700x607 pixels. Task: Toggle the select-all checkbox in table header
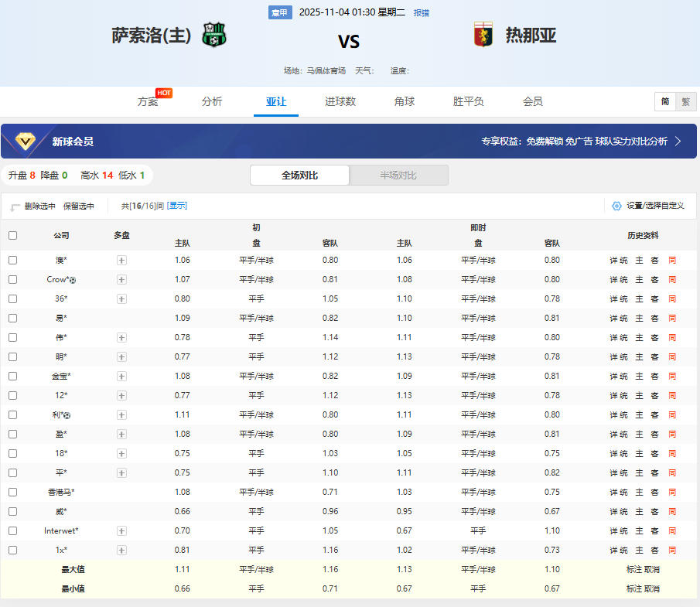click(12, 236)
